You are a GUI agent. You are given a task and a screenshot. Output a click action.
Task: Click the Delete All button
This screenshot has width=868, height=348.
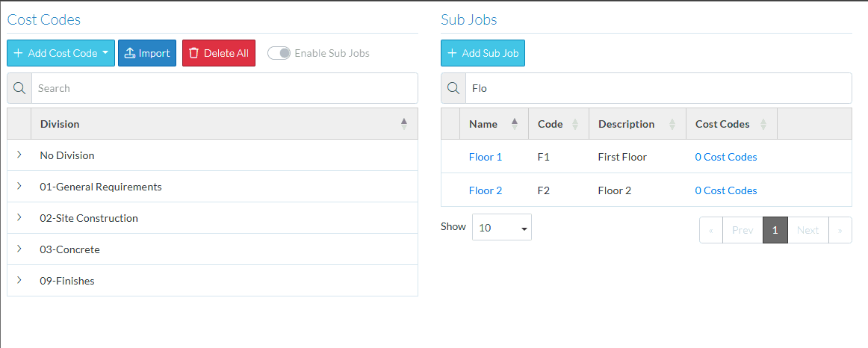219,53
